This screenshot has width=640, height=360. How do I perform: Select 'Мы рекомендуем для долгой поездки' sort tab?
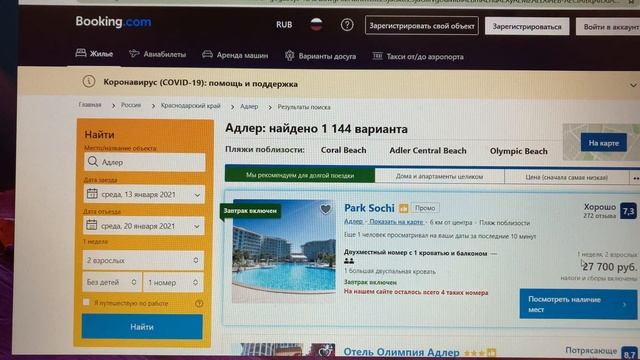[x=300, y=175]
